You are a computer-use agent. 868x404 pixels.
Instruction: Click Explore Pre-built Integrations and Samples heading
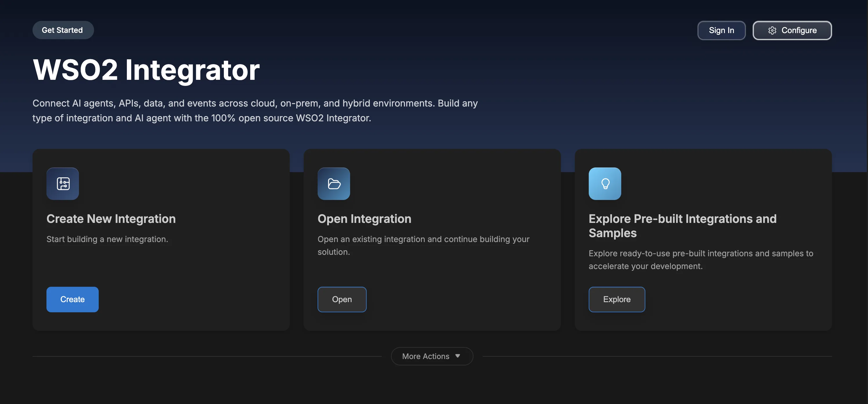click(x=682, y=226)
